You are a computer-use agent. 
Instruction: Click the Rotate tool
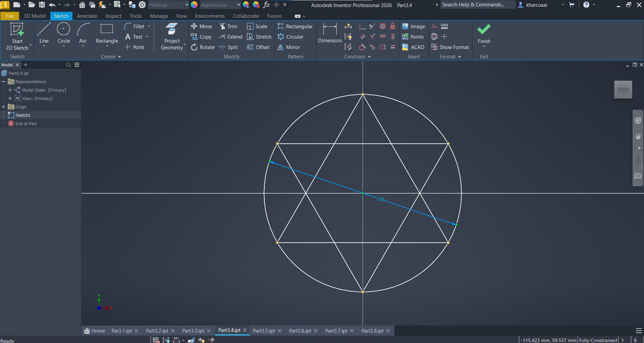203,47
